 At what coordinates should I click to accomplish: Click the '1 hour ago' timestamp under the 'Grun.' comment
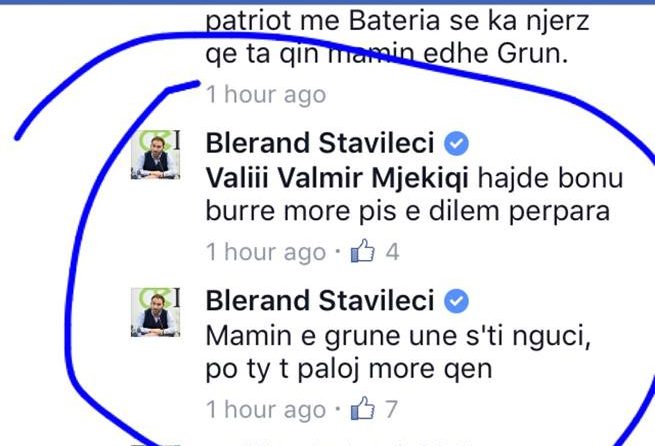(x=266, y=95)
